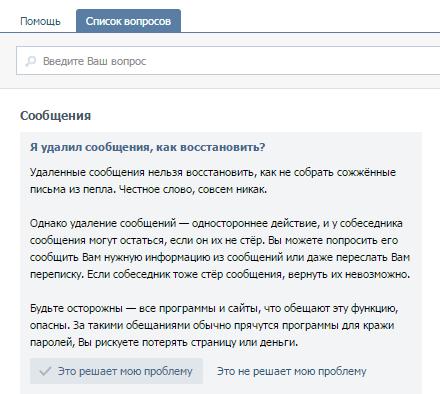
Task: Click the line сообщить Вам нужную информацию
Action: pyautogui.click(x=220, y=257)
